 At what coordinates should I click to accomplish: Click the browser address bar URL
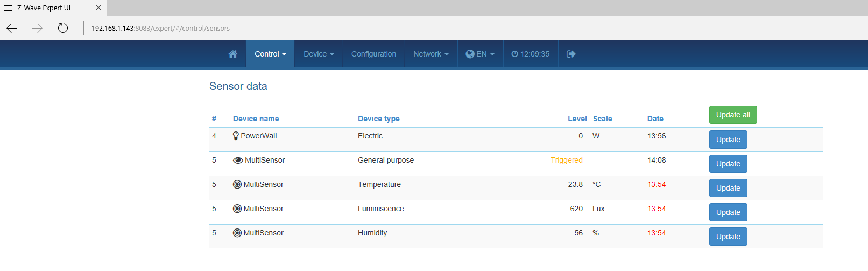coord(160,29)
